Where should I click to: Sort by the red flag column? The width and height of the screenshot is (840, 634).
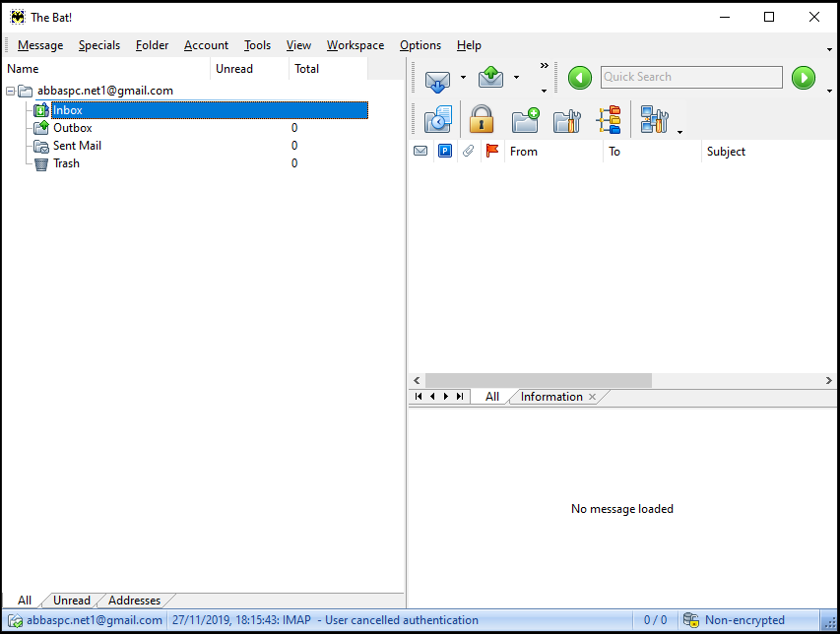[491, 151]
